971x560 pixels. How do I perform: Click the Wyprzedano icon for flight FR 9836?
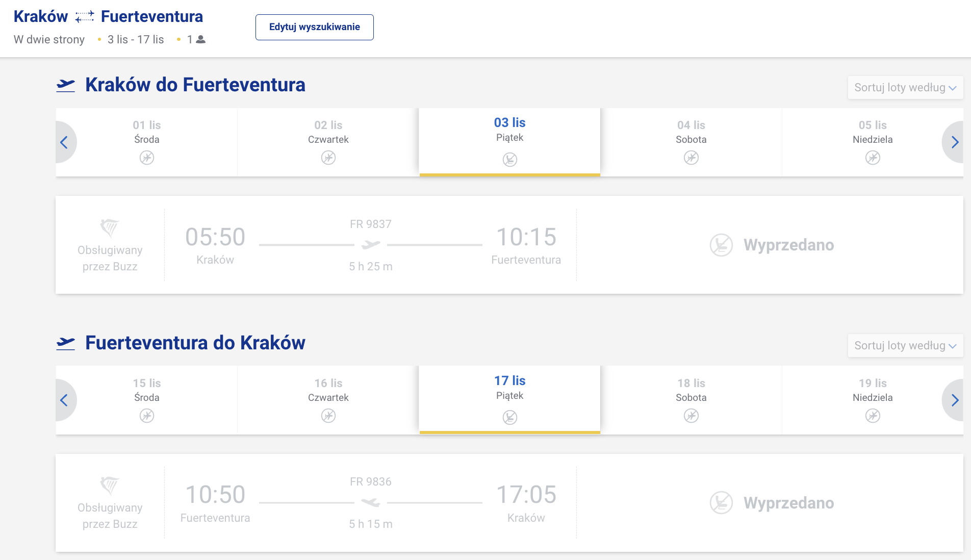721,503
